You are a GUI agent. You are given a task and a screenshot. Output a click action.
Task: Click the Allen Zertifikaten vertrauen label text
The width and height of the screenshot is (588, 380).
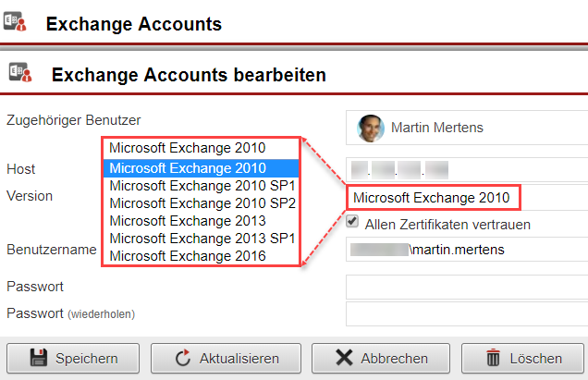[x=447, y=225]
